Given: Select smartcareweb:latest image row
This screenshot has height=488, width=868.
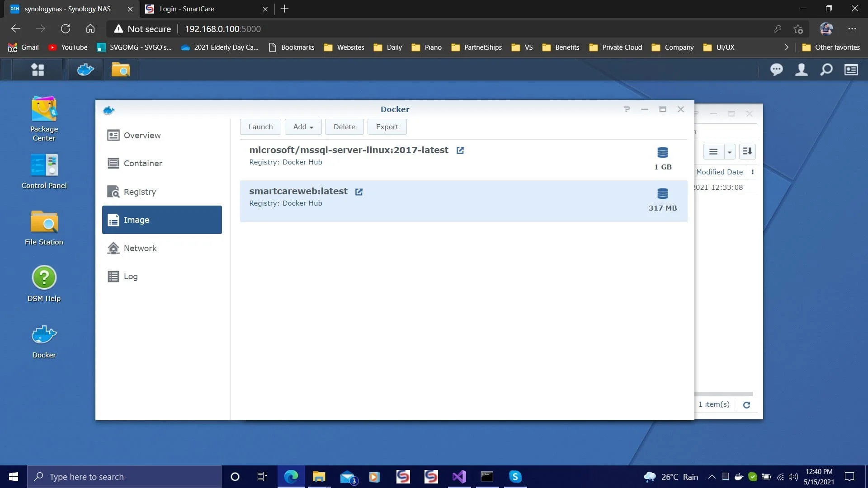Looking at the screenshot, I should [463, 201].
